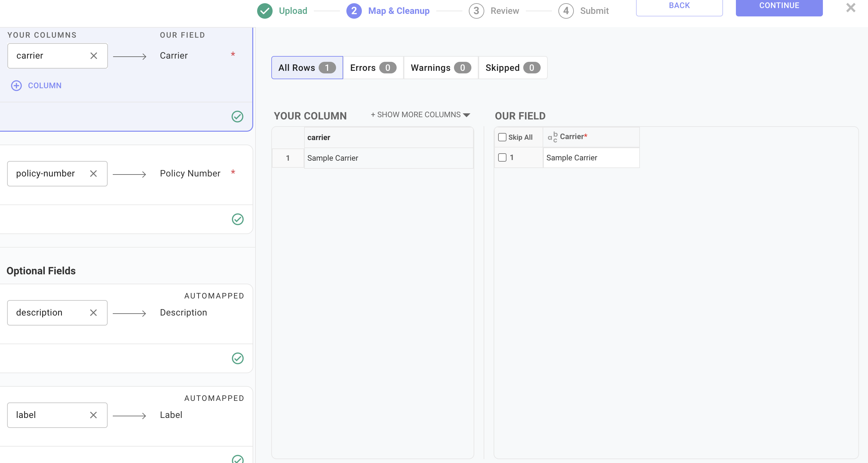The image size is (868, 463).
Task: Expand Show More Columns dropdown
Action: pyautogui.click(x=420, y=115)
